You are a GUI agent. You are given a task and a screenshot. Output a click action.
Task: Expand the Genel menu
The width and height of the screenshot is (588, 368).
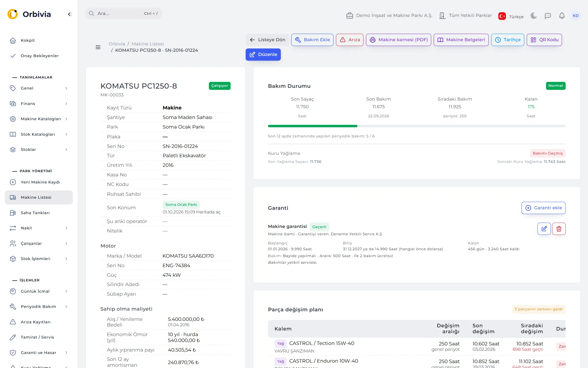(x=39, y=88)
